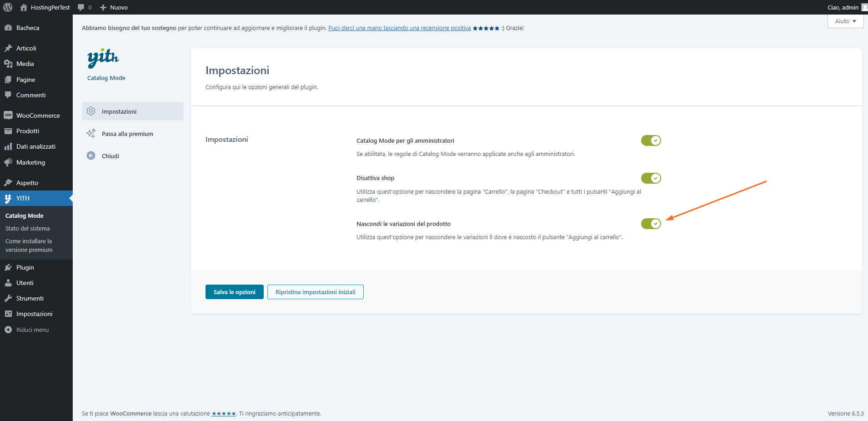The height and width of the screenshot is (421, 868).
Task: Open the positive review link
Action: pos(400,28)
